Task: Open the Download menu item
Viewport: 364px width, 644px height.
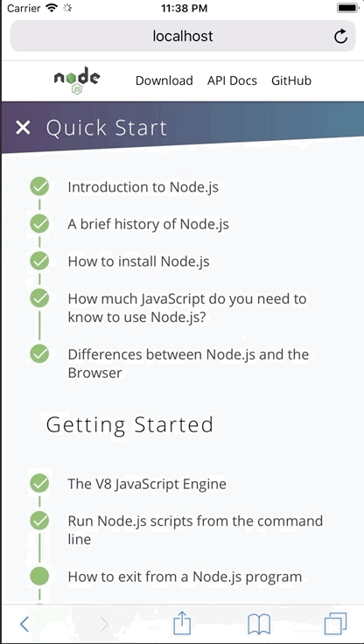Action: pyautogui.click(x=164, y=80)
